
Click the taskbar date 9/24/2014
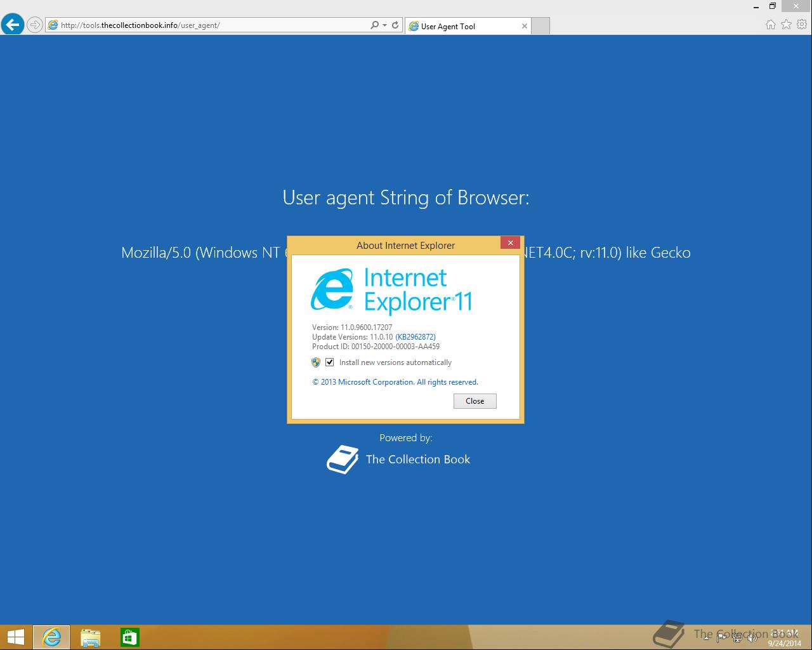pyautogui.click(x=785, y=643)
